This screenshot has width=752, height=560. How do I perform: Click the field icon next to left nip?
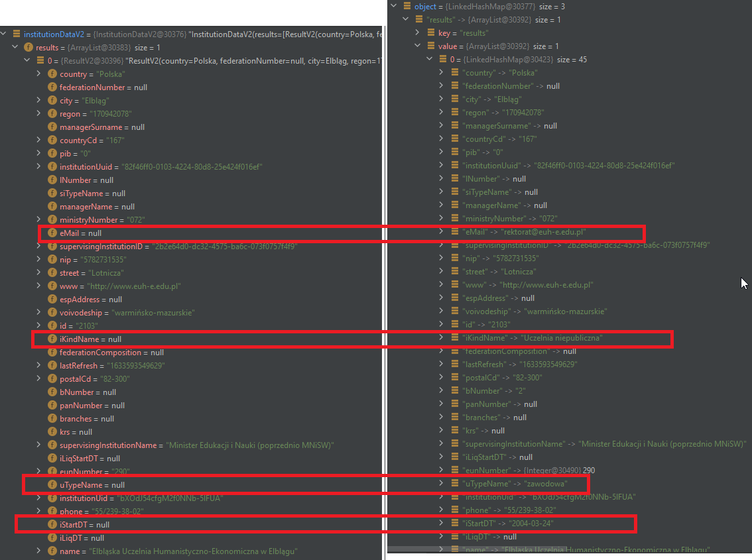(52, 259)
